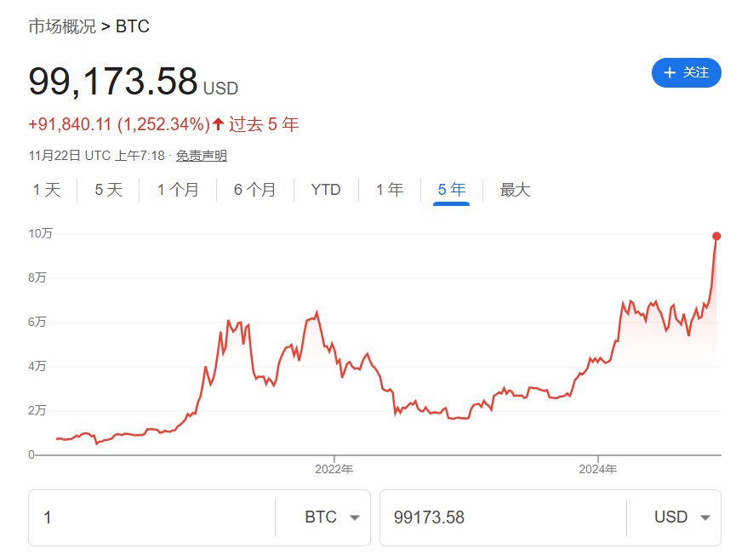753x560 pixels.
Task: Choose the 1 个月 range tab
Action: [178, 190]
